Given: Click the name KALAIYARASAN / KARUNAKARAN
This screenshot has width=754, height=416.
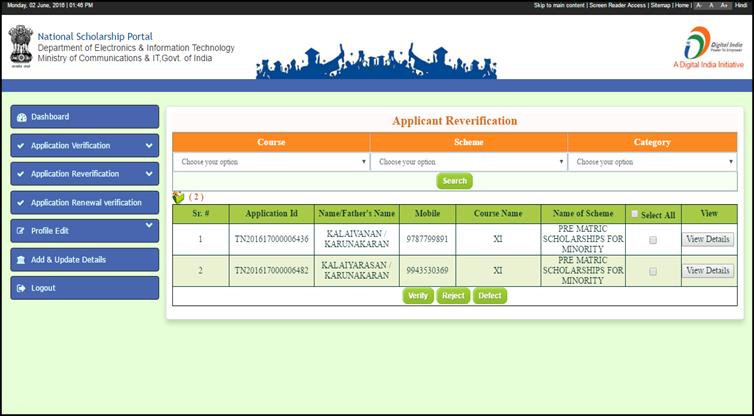Looking at the screenshot, I should (x=357, y=271).
